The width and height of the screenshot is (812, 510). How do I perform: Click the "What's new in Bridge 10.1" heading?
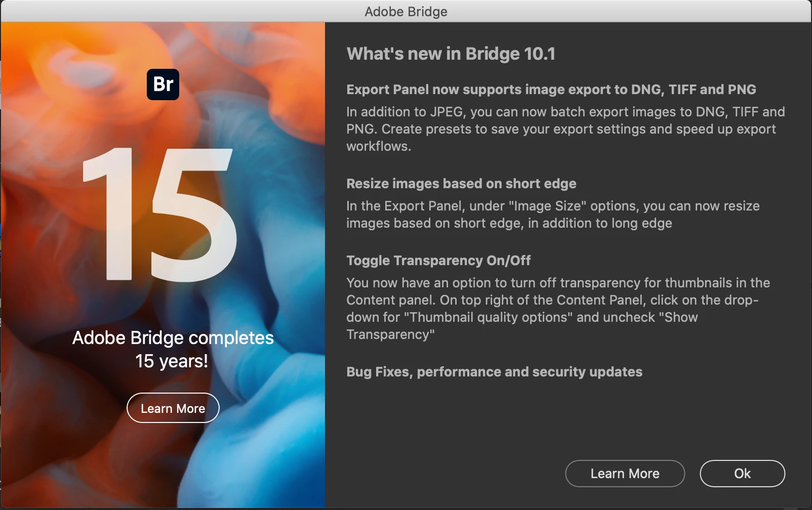(451, 54)
